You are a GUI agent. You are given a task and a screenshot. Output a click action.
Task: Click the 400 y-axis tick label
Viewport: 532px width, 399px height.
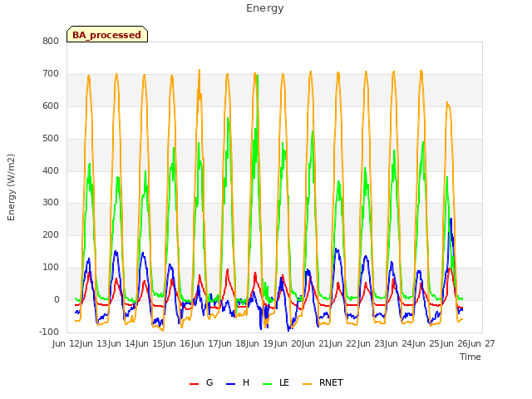click(51, 170)
